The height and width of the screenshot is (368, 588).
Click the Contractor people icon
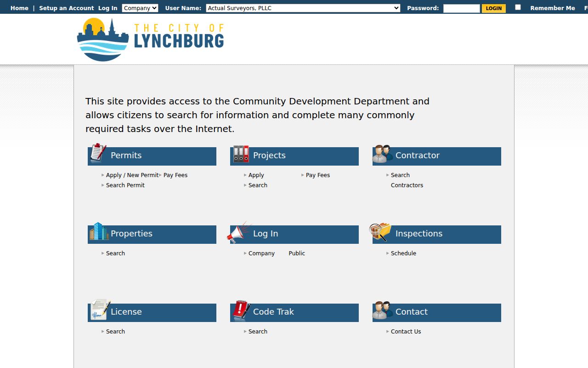(383, 154)
